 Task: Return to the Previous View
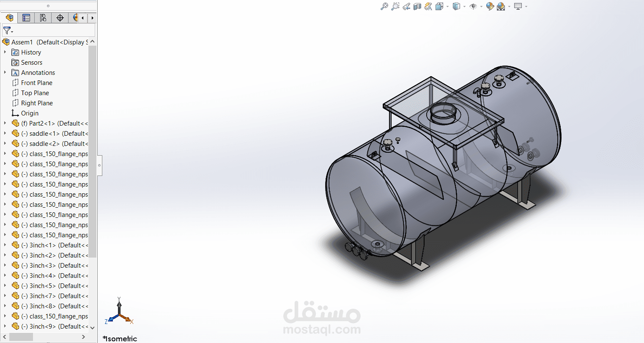click(x=406, y=6)
